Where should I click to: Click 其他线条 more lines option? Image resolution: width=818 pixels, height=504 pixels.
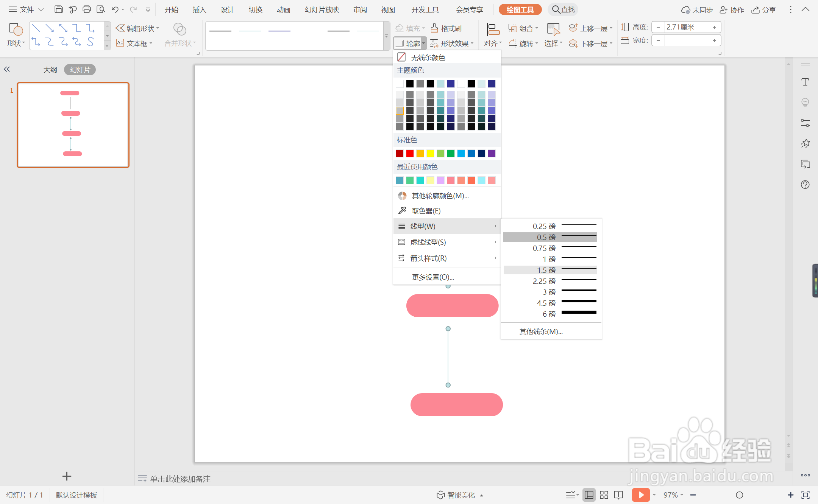coord(541,331)
